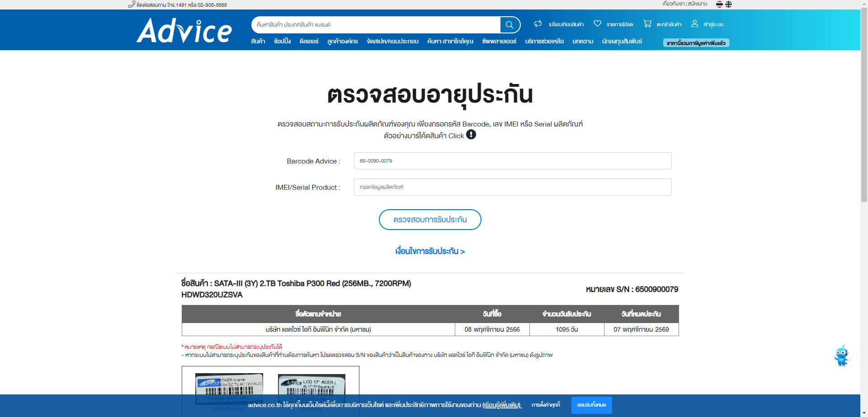
Task: Open the เงื่อนไขการรับประกัน link
Action: (x=430, y=251)
